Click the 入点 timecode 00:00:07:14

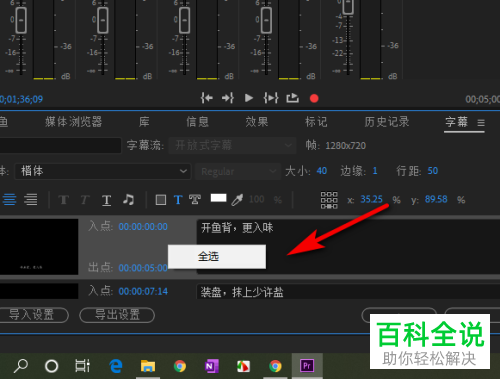[143, 292]
